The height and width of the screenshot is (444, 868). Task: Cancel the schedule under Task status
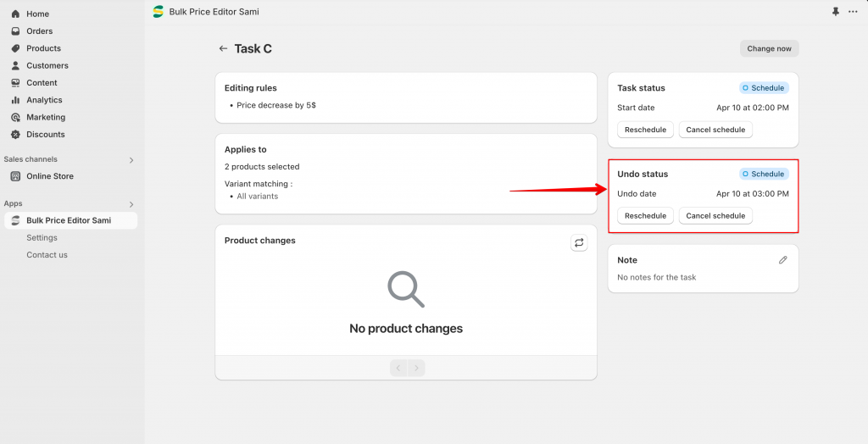point(715,130)
